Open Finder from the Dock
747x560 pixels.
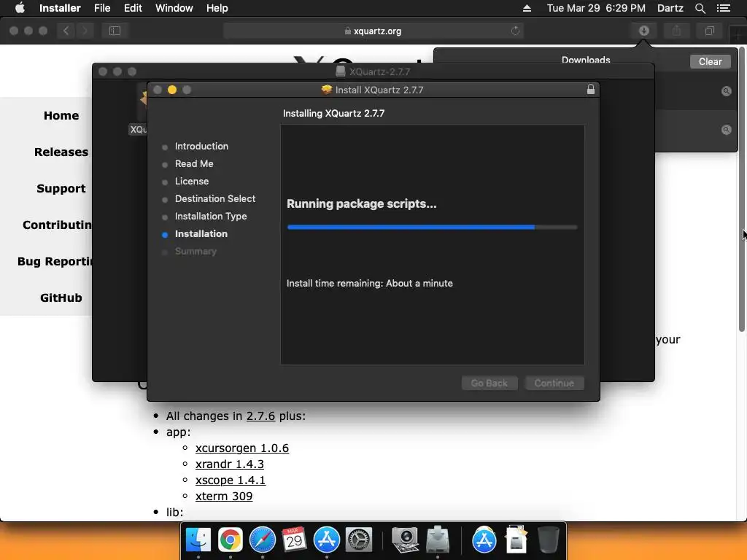[x=198, y=540]
